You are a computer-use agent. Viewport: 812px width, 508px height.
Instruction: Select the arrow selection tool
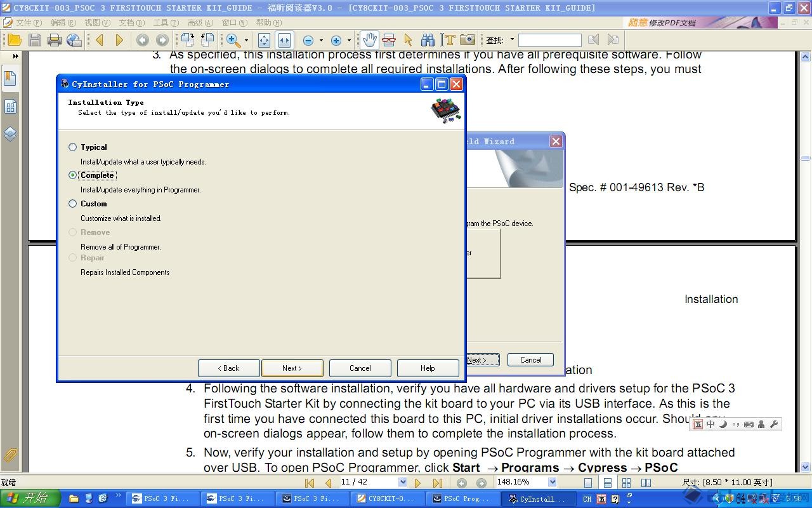coord(408,40)
